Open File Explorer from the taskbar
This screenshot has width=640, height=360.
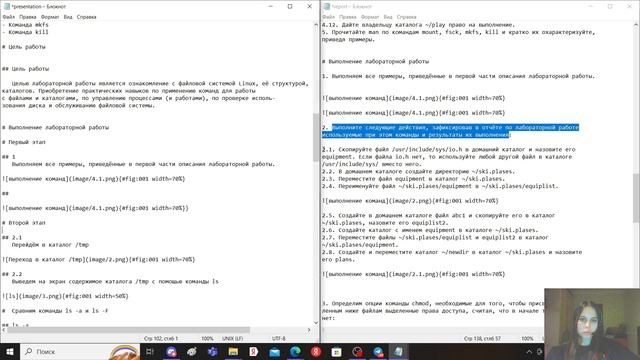tap(233, 351)
